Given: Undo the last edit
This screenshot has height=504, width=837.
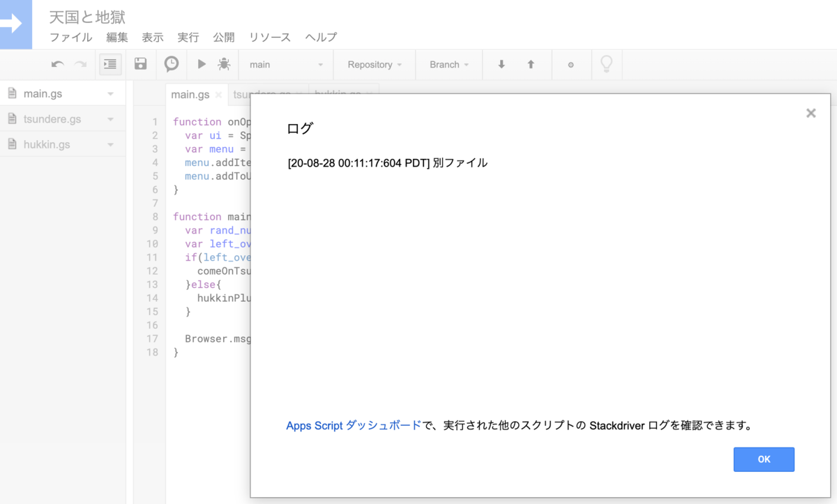Looking at the screenshot, I should (x=58, y=64).
